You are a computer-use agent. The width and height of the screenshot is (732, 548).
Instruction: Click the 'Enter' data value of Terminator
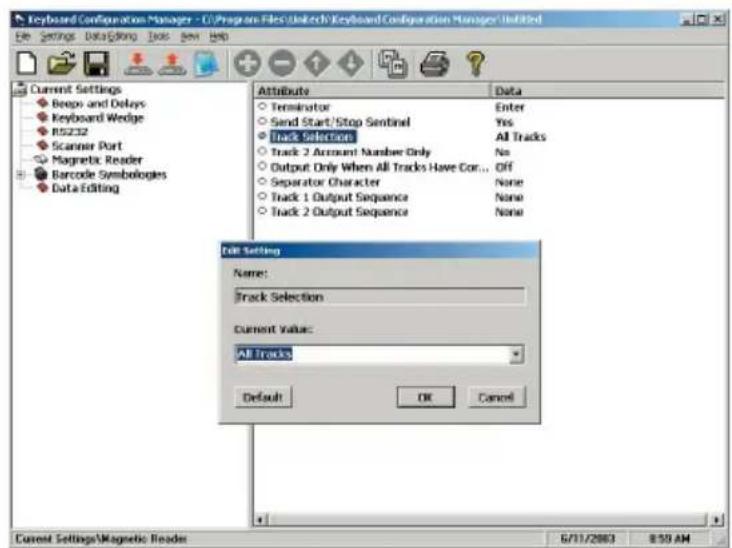[510, 107]
